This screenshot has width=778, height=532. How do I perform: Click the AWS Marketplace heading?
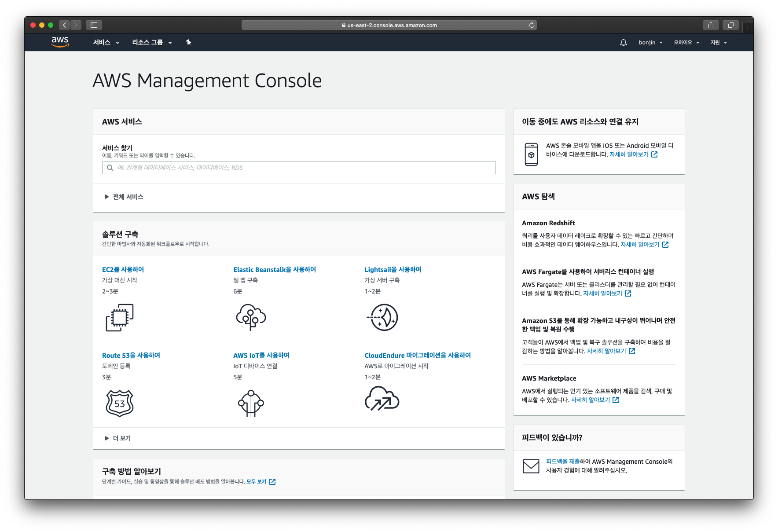(549, 378)
